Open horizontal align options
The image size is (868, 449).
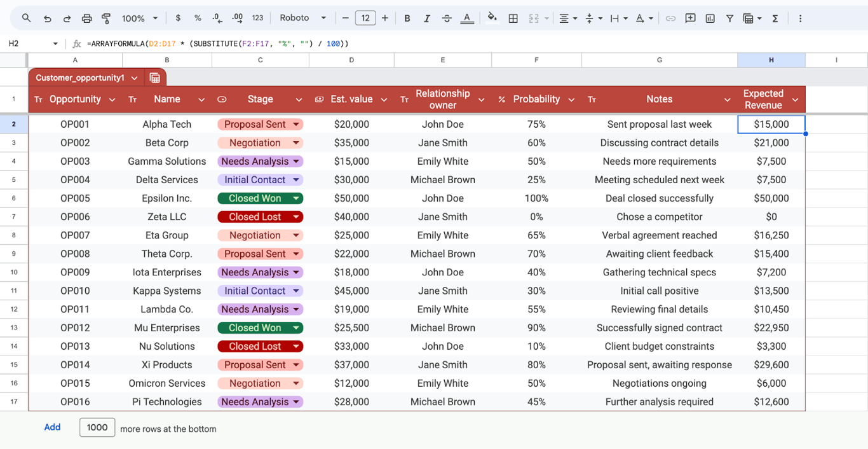click(567, 18)
